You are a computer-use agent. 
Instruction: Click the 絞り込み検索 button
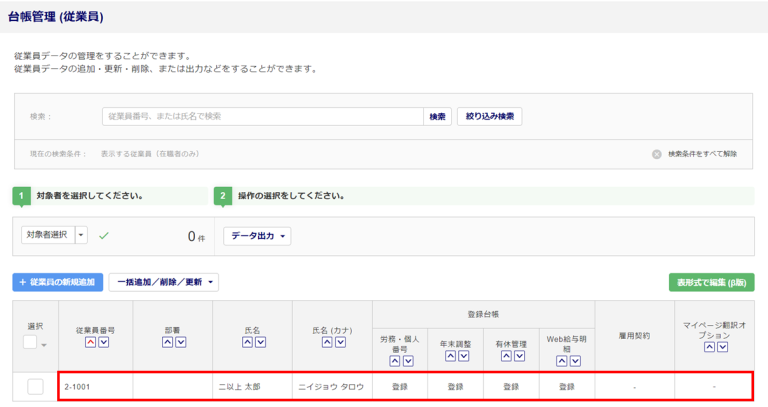click(x=489, y=116)
